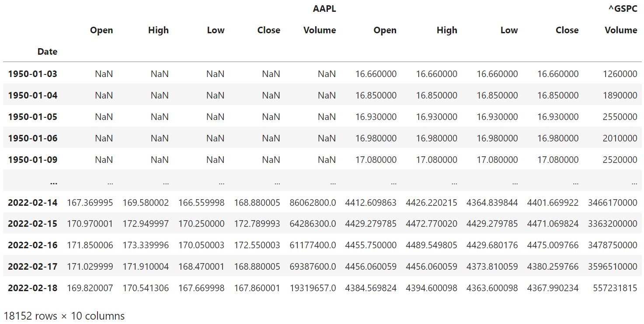Click the AAPL ticker column header

[324, 9]
